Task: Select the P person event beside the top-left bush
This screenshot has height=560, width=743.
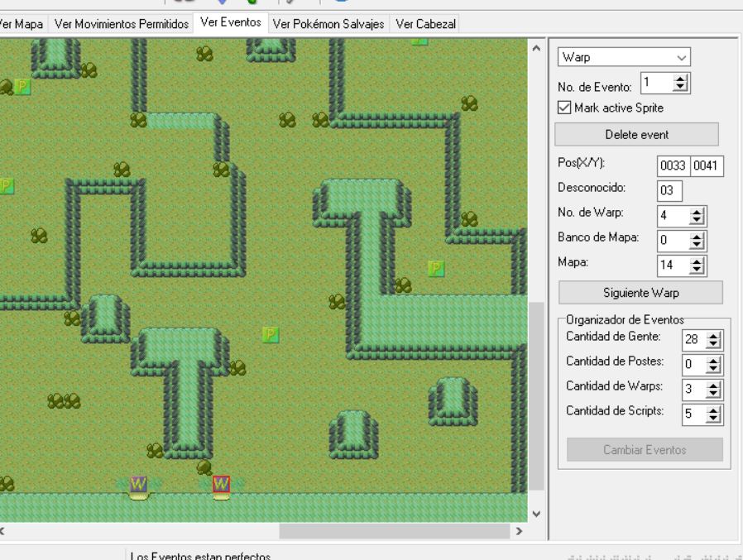Action: pos(23,86)
